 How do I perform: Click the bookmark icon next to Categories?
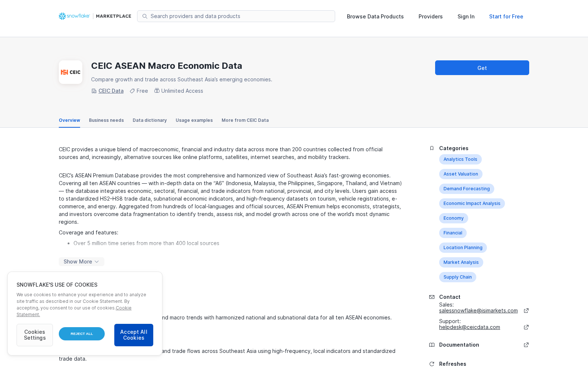(x=432, y=148)
